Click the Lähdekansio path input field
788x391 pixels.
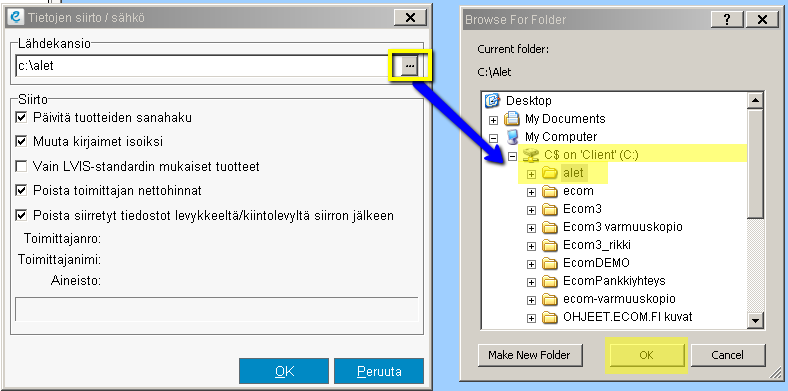click(208, 66)
